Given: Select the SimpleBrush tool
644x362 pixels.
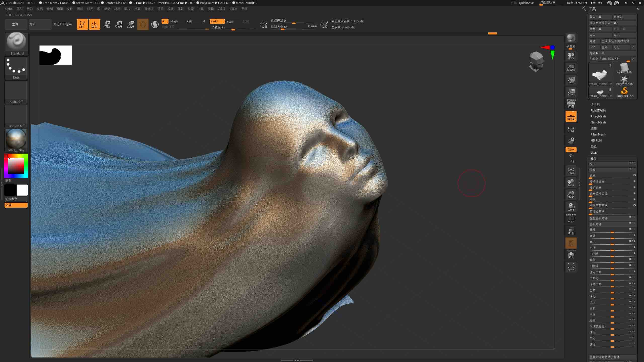Looking at the screenshot, I should click(x=624, y=91).
